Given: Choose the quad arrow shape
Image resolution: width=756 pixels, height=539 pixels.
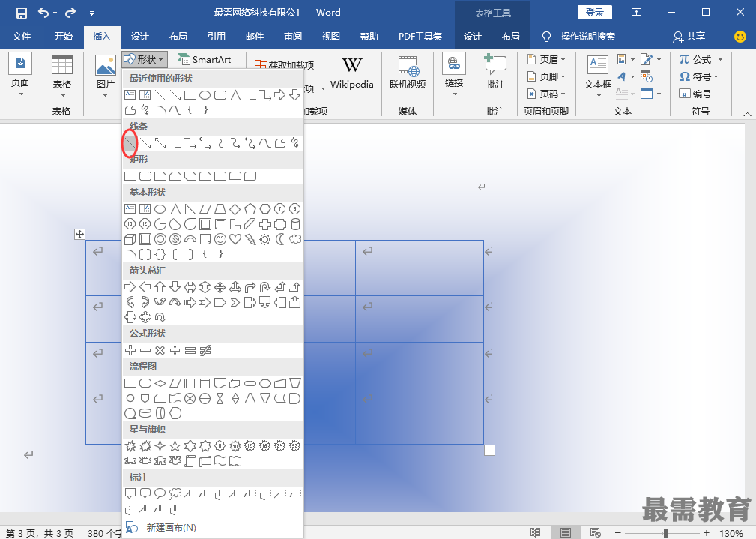Looking at the screenshot, I should click(220, 288).
